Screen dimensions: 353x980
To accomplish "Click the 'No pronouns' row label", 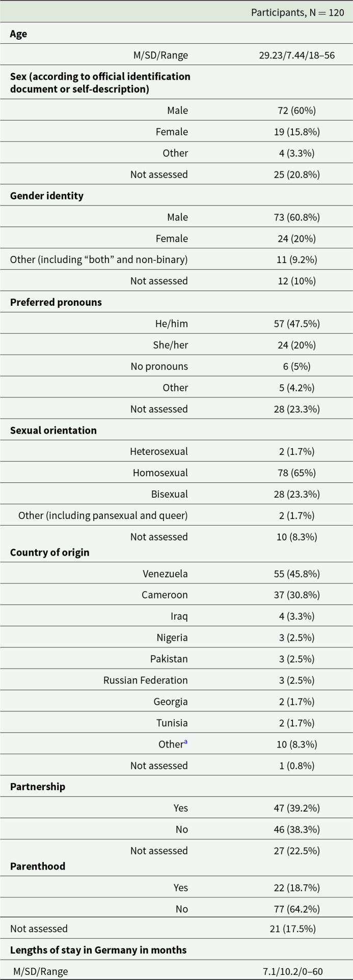I will 159,366.
